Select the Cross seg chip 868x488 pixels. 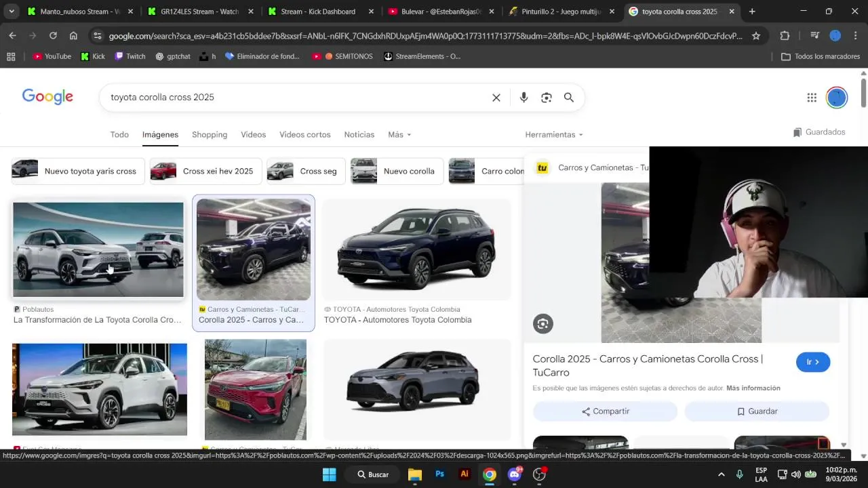[x=306, y=171]
